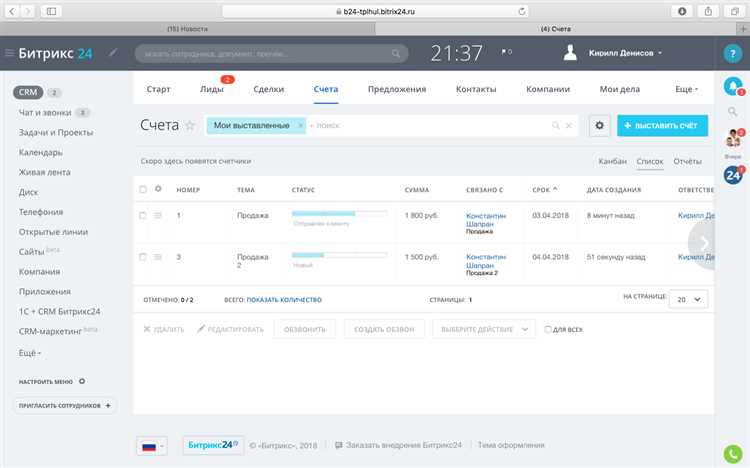The image size is (750, 468).
Task: Expand the Еще dropdown in the CRM tabs
Action: tap(686, 89)
